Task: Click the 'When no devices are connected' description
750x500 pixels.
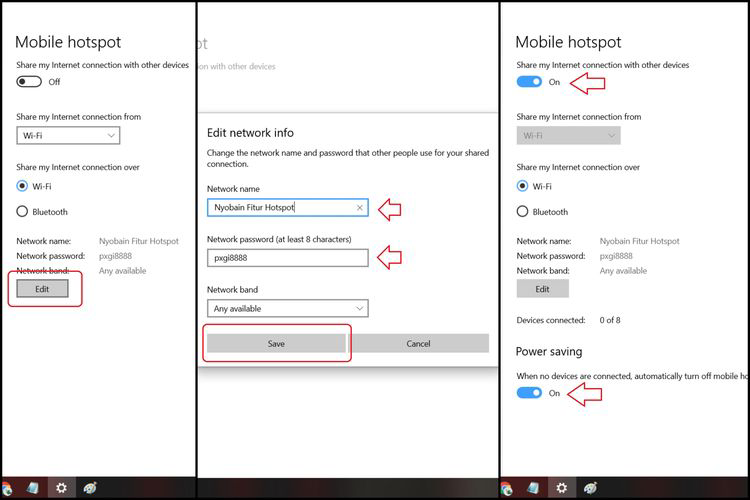Action: 632,376
